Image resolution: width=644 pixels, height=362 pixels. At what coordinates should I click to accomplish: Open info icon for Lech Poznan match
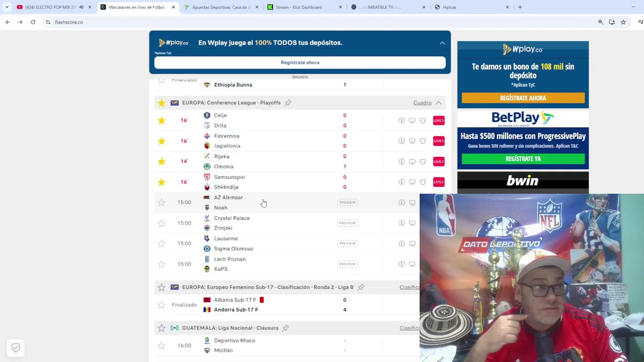click(401, 264)
